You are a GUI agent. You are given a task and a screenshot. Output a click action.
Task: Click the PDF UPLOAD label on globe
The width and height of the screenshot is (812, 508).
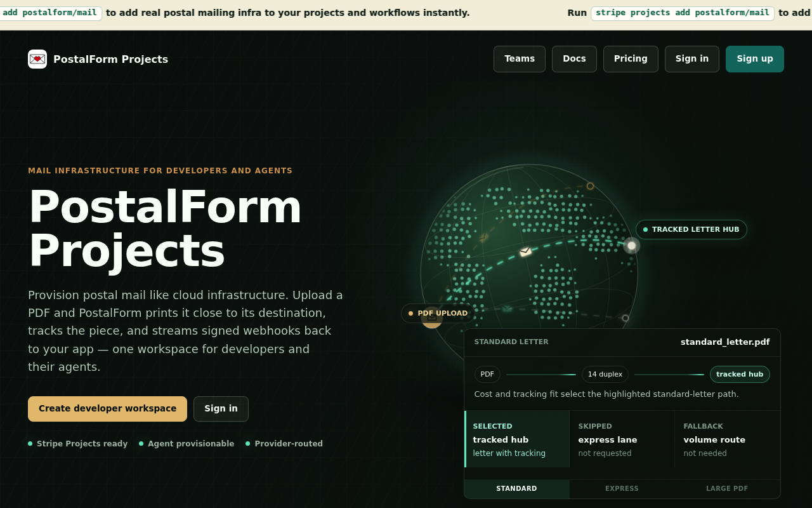coord(438,313)
